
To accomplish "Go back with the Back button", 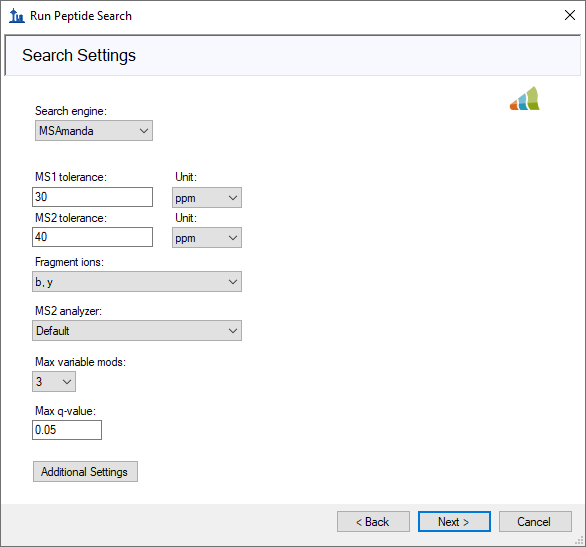I will click(373, 522).
